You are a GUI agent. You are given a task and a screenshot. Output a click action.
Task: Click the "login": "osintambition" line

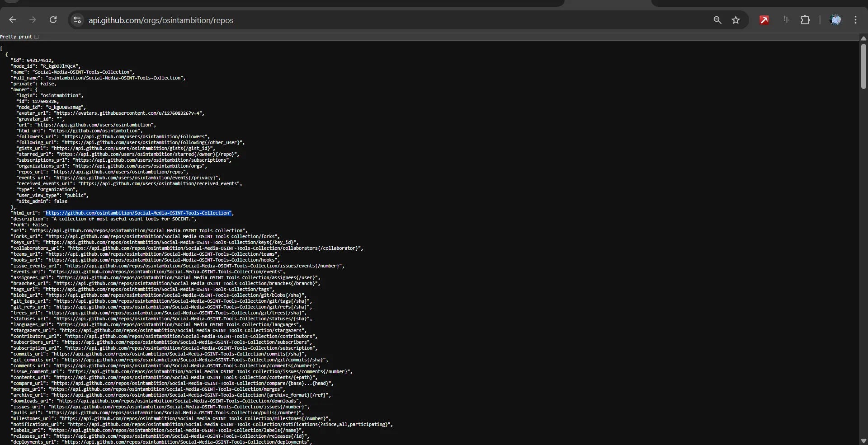click(x=50, y=95)
